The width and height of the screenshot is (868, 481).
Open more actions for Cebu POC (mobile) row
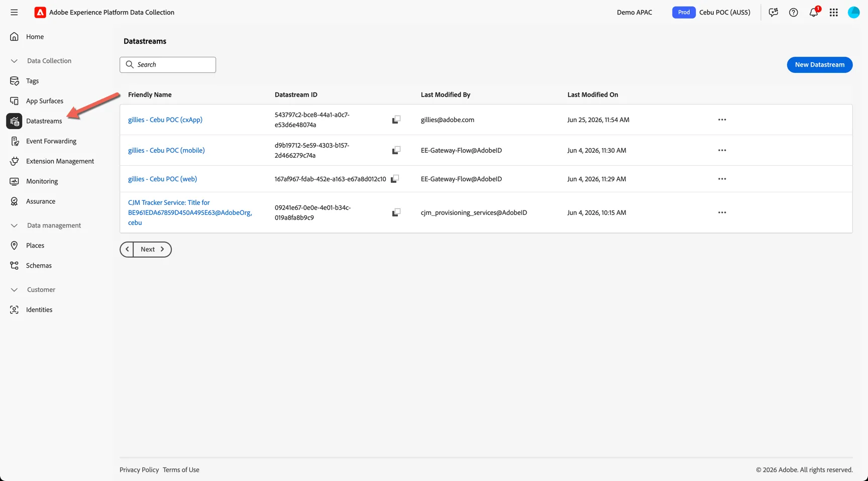(x=722, y=150)
